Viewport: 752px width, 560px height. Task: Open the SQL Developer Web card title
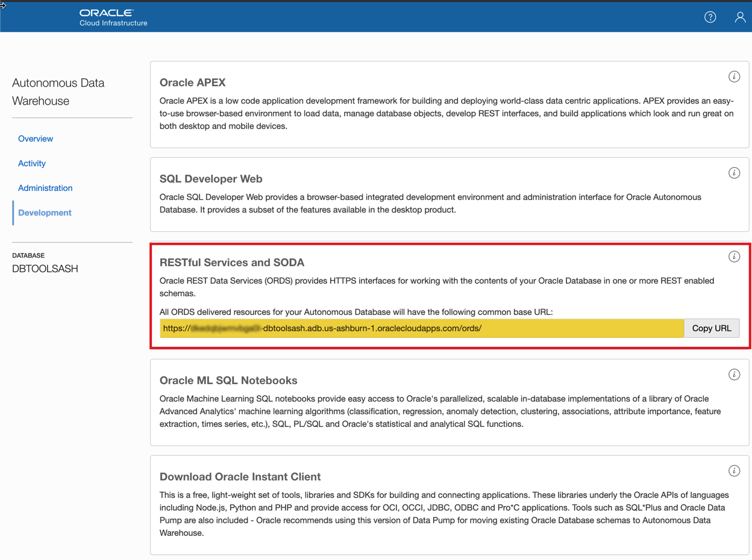point(211,179)
